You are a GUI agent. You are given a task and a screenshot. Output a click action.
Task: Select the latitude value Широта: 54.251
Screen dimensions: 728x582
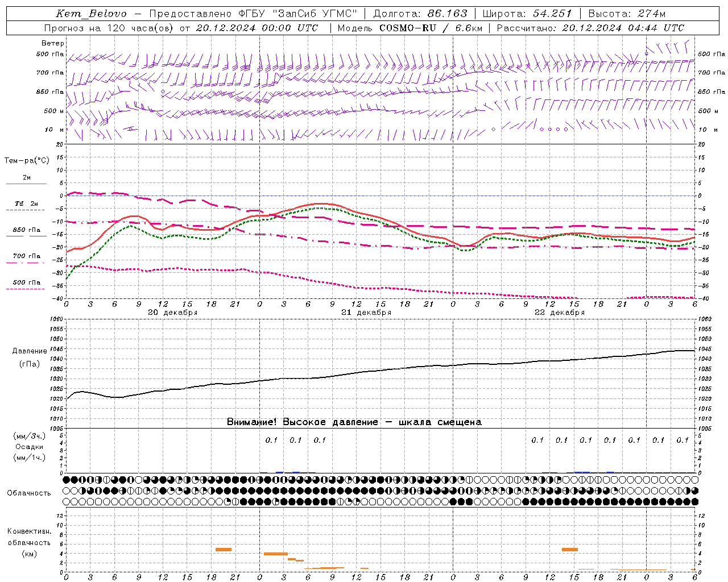(527, 14)
